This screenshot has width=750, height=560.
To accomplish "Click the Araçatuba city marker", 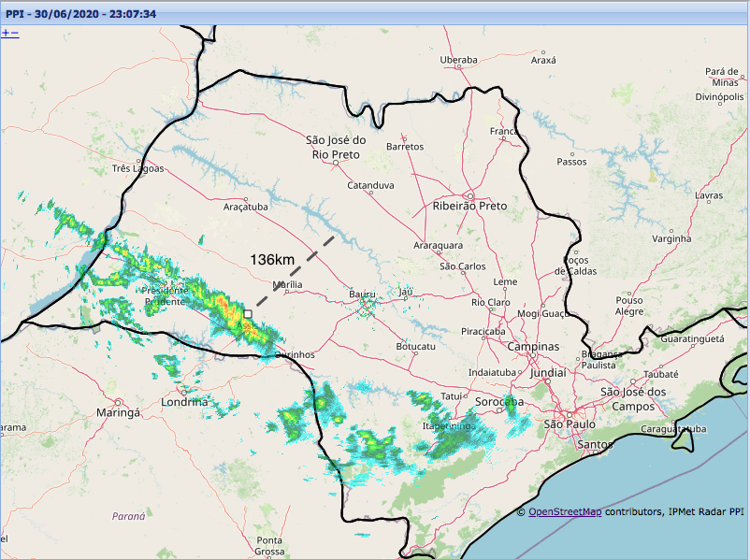I will (246, 199).
